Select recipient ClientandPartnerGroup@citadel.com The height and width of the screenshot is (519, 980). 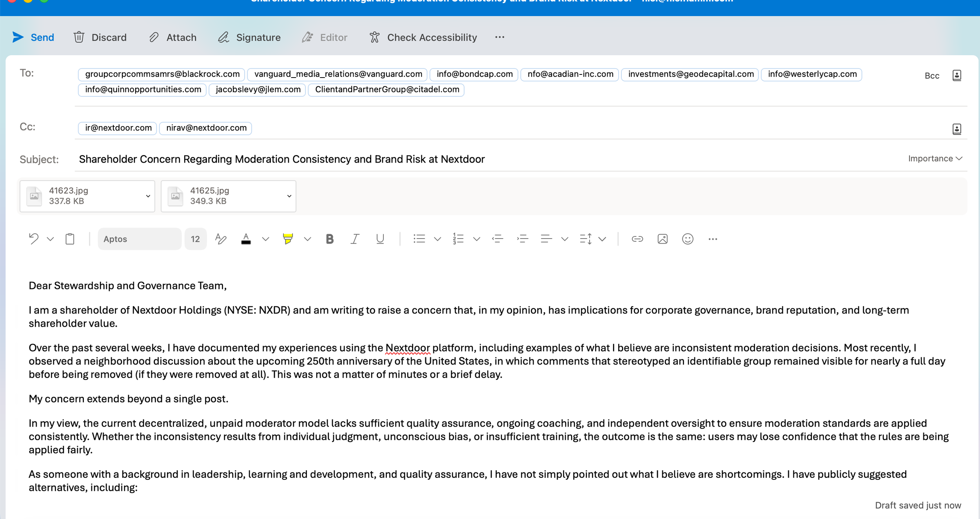386,89
